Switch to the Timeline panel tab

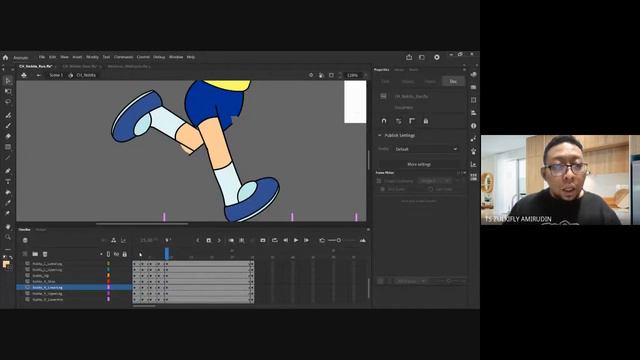click(x=24, y=230)
